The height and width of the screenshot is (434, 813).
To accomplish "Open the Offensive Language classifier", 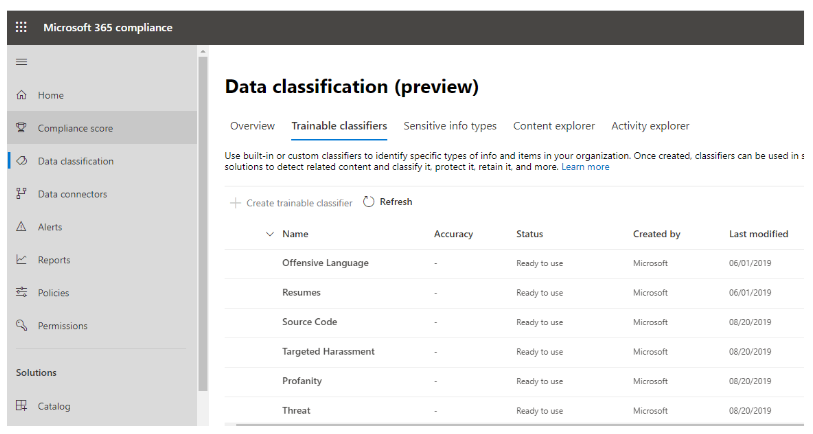I will pyautogui.click(x=325, y=263).
